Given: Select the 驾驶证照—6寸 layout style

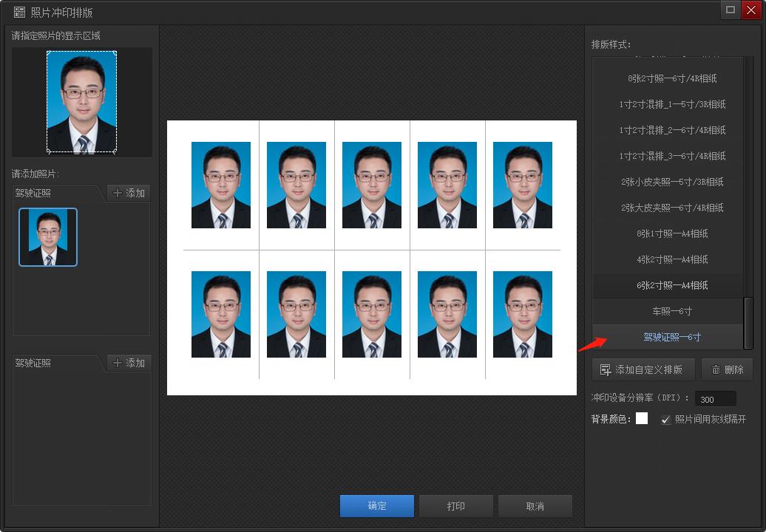Looking at the screenshot, I should pyautogui.click(x=671, y=337).
